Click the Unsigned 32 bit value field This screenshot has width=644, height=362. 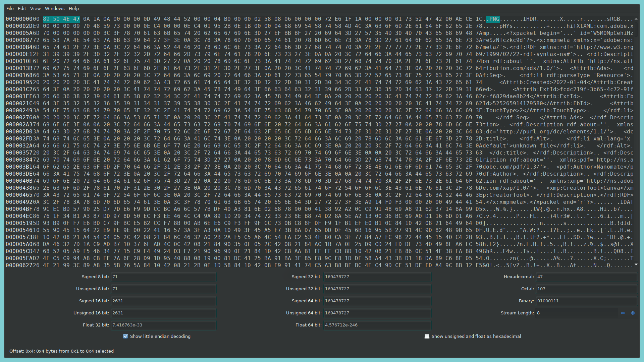tap(377, 289)
